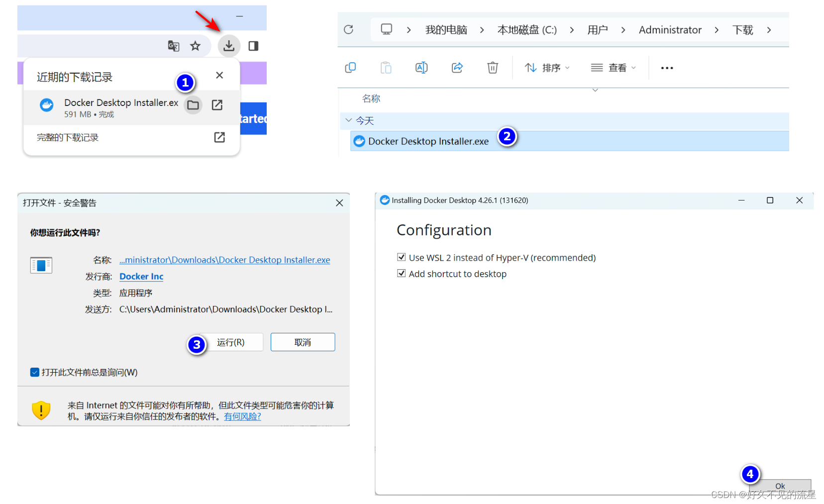Click the installer file path link
The height and width of the screenshot is (504, 824).
point(224,260)
